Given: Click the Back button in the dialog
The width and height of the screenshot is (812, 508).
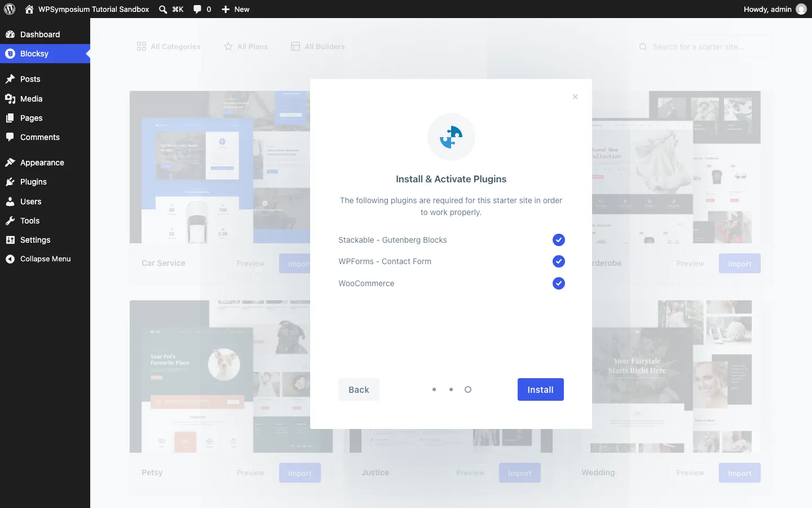Looking at the screenshot, I should (359, 389).
